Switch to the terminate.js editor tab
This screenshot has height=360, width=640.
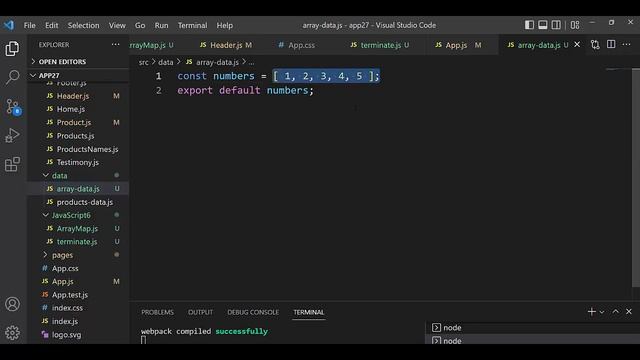tap(381, 45)
